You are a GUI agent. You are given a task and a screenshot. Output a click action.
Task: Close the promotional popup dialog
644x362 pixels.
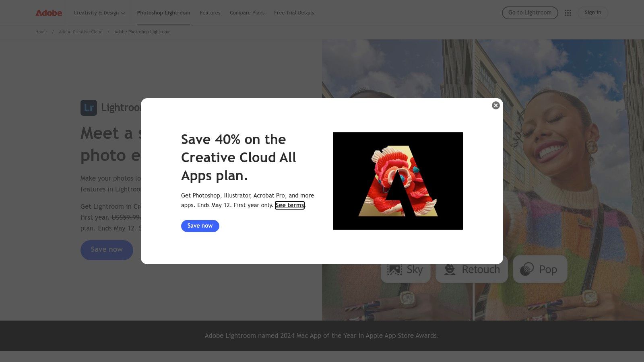click(496, 105)
